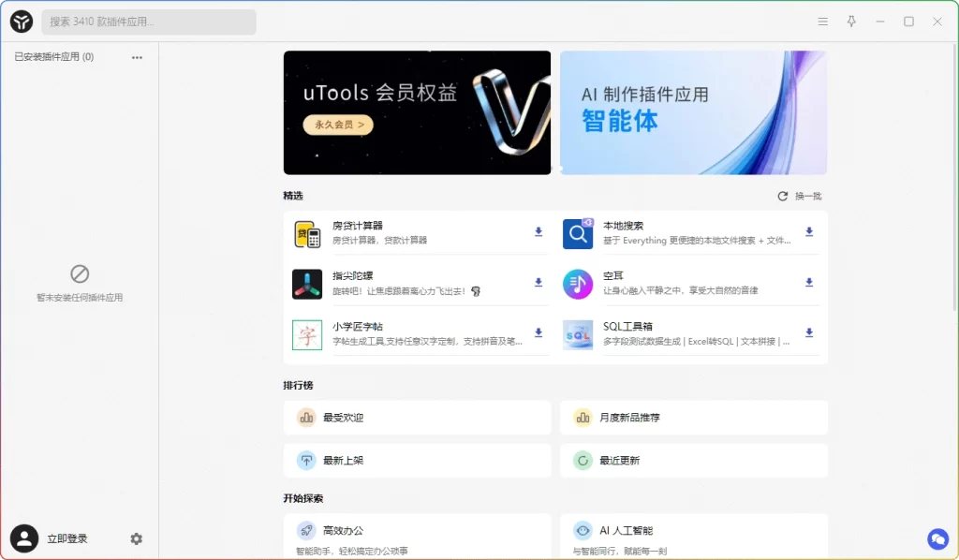Open the hamburger menu at top right
This screenshot has width=959, height=560.
(x=822, y=21)
